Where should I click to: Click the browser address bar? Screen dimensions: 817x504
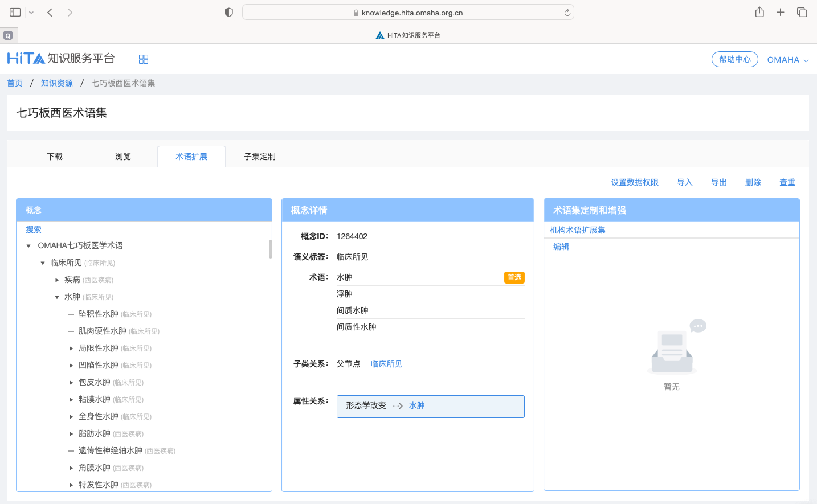407,13
